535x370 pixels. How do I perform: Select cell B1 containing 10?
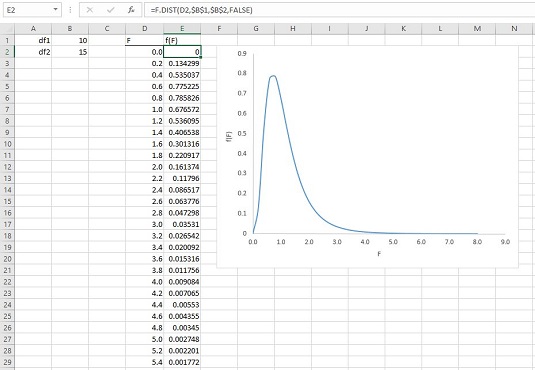coord(70,40)
